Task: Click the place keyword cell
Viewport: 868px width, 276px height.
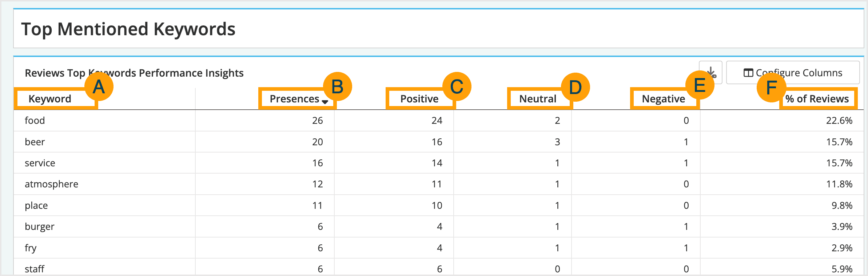Action: coord(36,206)
